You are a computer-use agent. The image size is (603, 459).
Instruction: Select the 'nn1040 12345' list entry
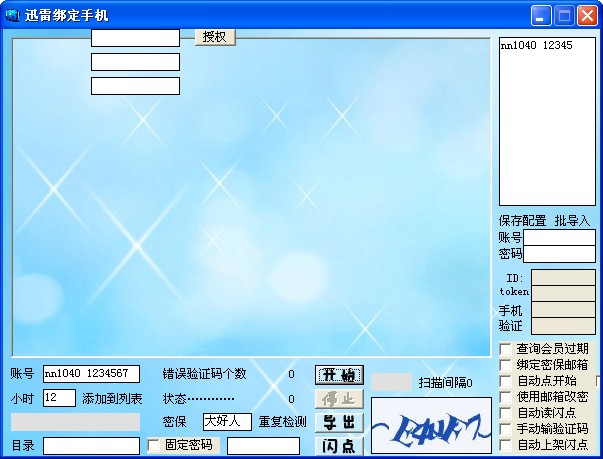click(536, 45)
